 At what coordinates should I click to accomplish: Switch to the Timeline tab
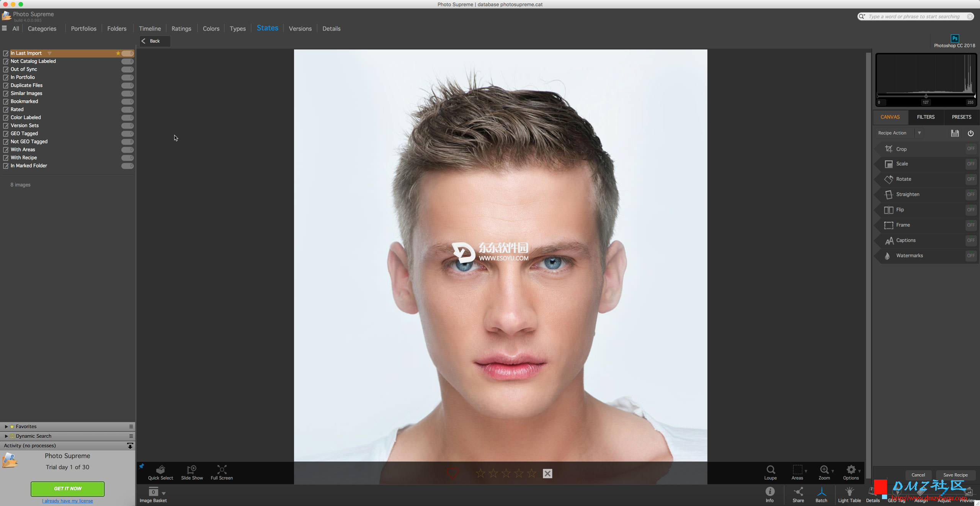pyautogui.click(x=150, y=29)
